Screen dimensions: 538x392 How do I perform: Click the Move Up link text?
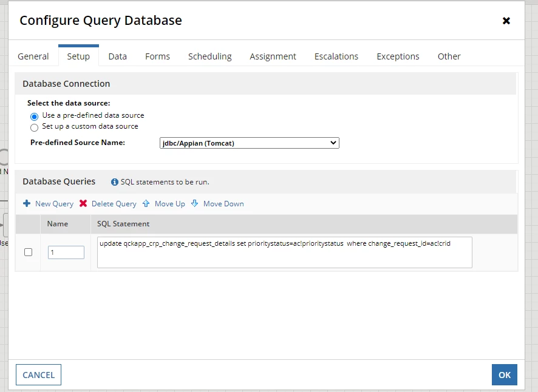170,204
